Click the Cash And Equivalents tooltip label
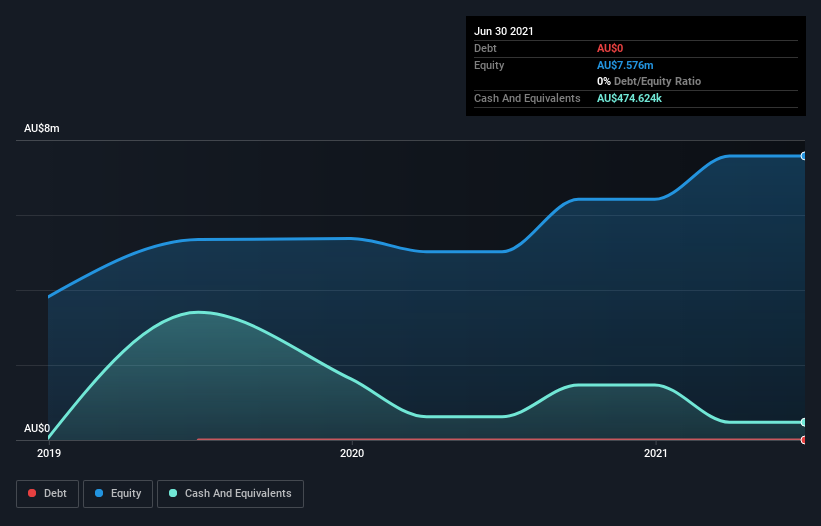 pyautogui.click(x=527, y=98)
